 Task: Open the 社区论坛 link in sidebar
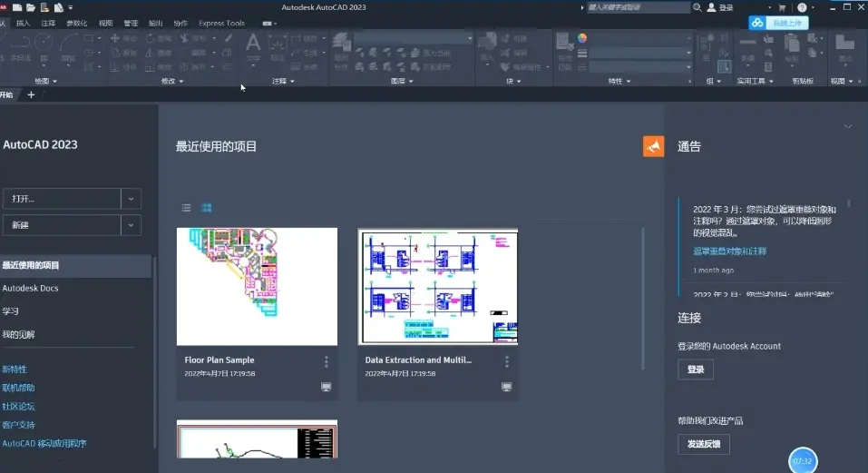tap(18, 406)
